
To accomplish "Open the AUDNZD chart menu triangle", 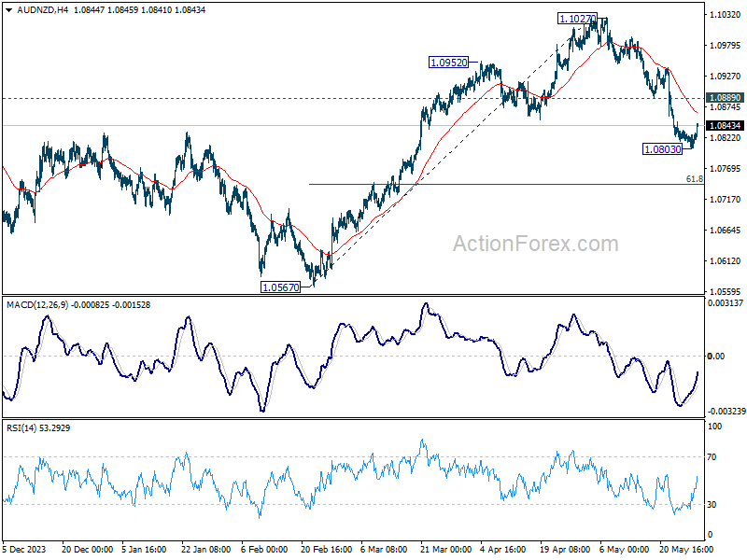I will point(9,9).
